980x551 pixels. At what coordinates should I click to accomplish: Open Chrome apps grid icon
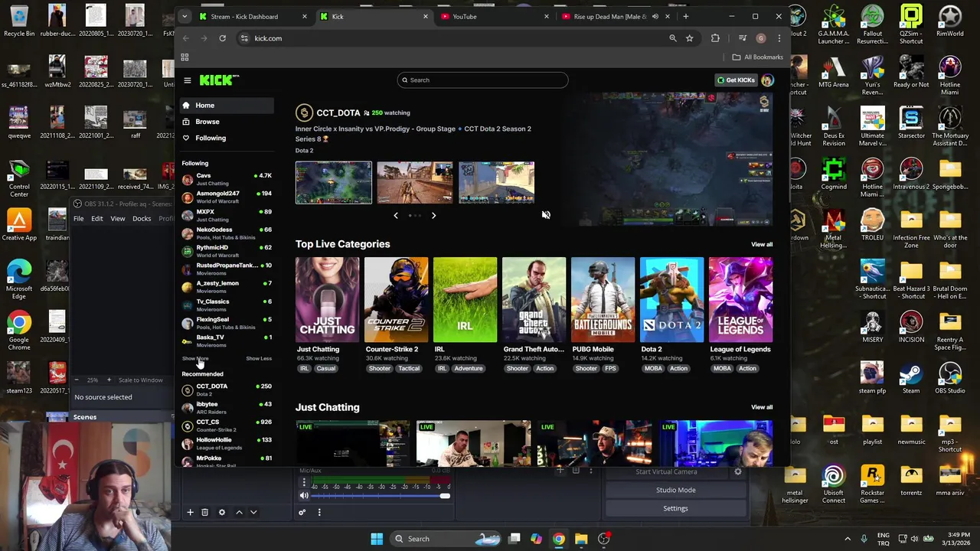tap(185, 57)
